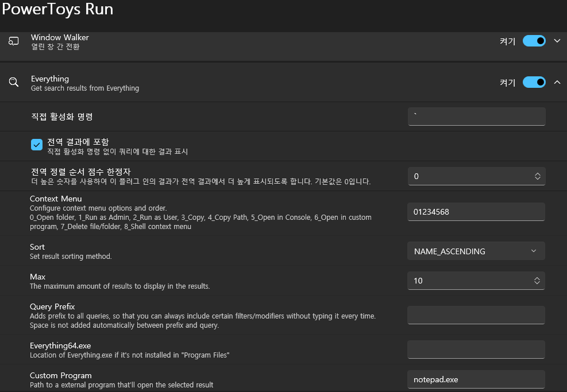The width and height of the screenshot is (567, 392).
Task: Disable the Everything plugin
Action: point(534,82)
